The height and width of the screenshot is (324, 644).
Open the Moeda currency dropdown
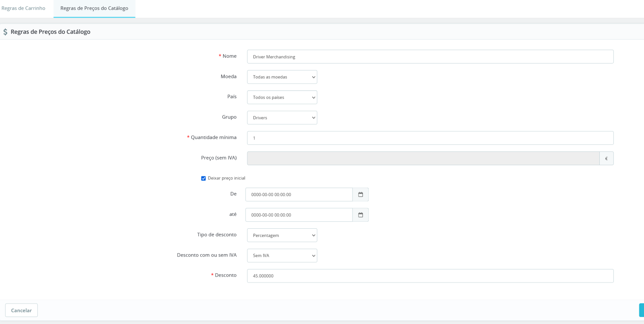click(282, 77)
